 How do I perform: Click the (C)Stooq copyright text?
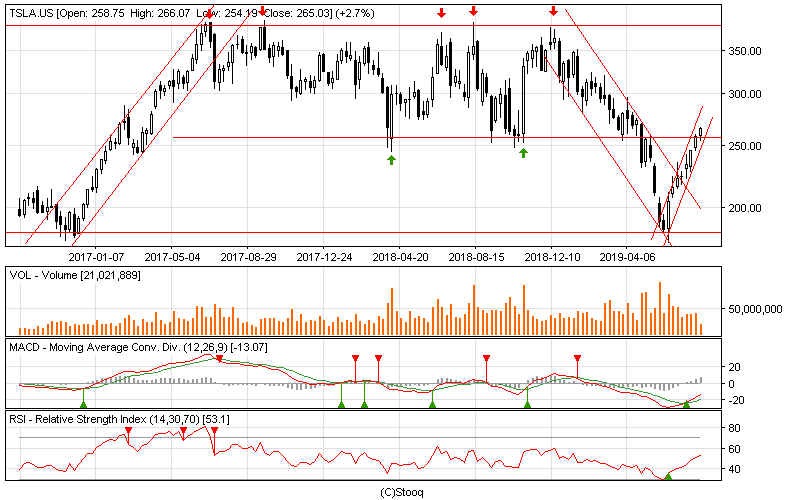[x=402, y=492]
